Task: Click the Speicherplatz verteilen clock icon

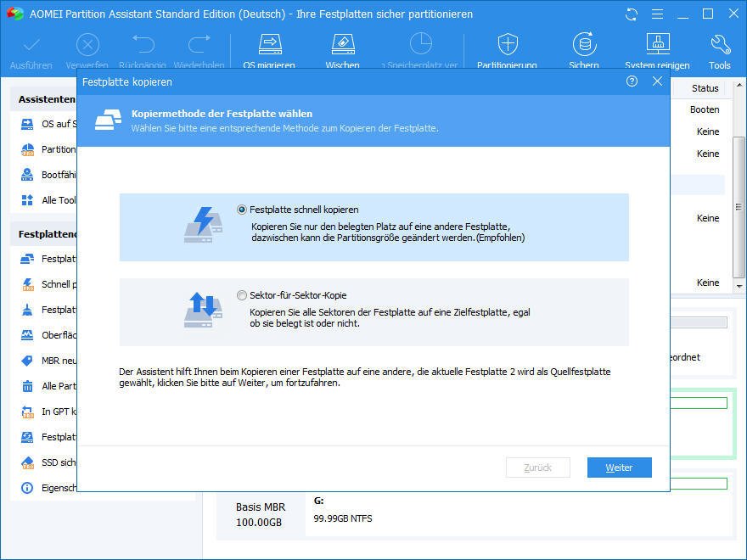Action: pyautogui.click(x=421, y=44)
